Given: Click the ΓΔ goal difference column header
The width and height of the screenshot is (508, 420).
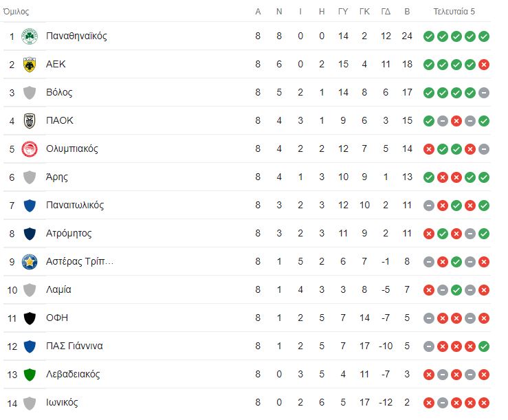Looking at the screenshot, I should coord(386,12).
